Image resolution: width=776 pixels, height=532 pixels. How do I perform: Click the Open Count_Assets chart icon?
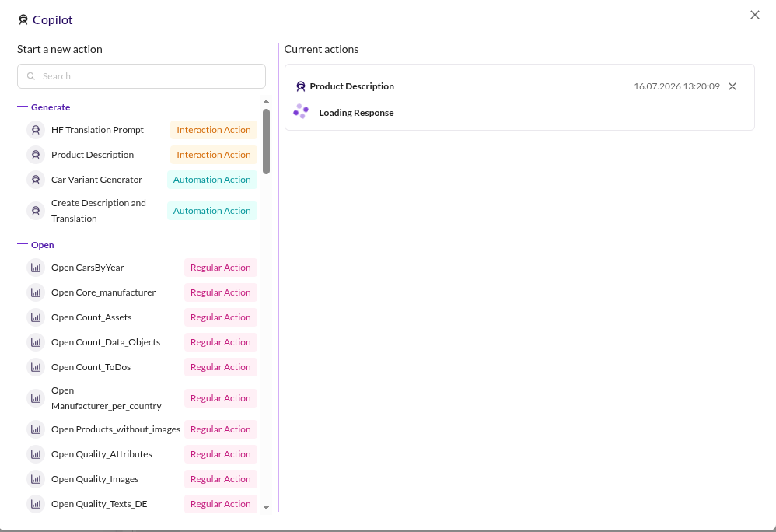(x=36, y=317)
